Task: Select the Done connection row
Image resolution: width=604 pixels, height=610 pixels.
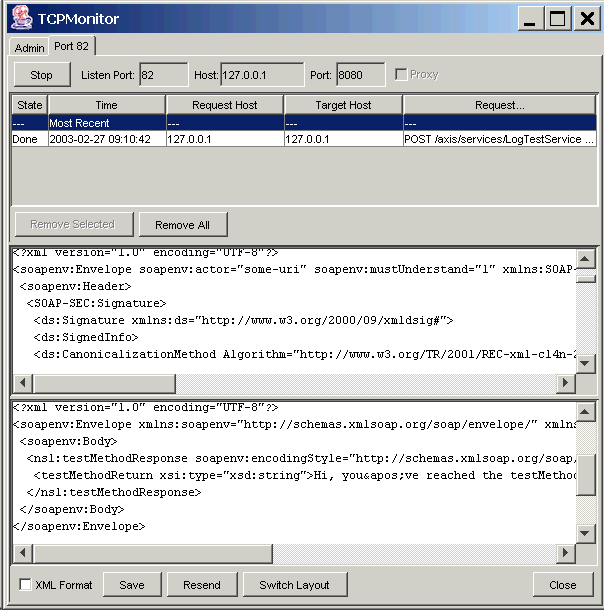Action: tap(300, 140)
